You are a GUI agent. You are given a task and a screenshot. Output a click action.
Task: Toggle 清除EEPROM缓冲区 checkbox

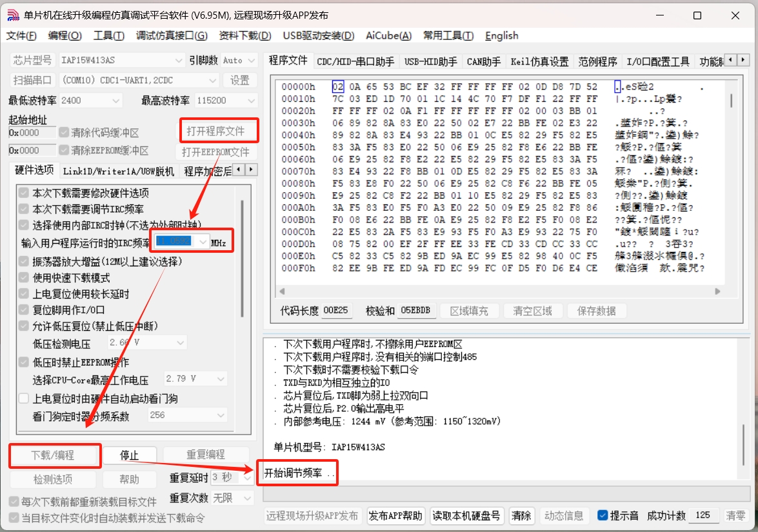pyautogui.click(x=64, y=150)
